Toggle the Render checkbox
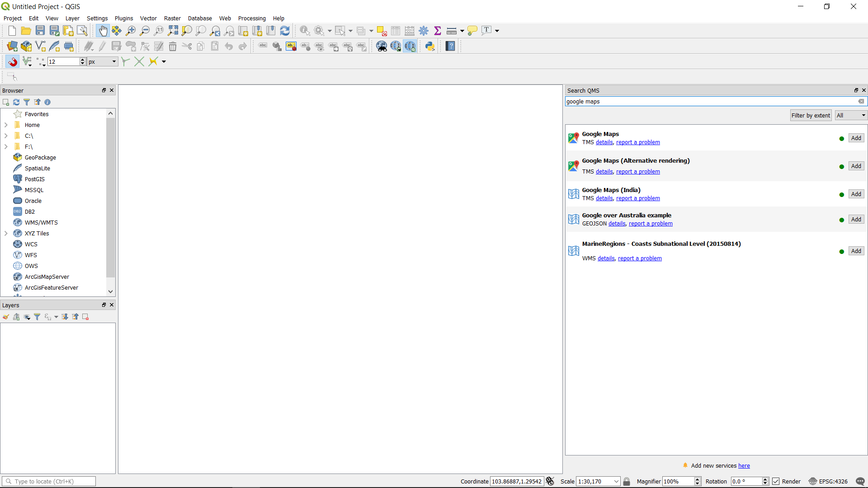Image resolution: width=868 pixels, height=488 pixels. click(x=776, y=481)
